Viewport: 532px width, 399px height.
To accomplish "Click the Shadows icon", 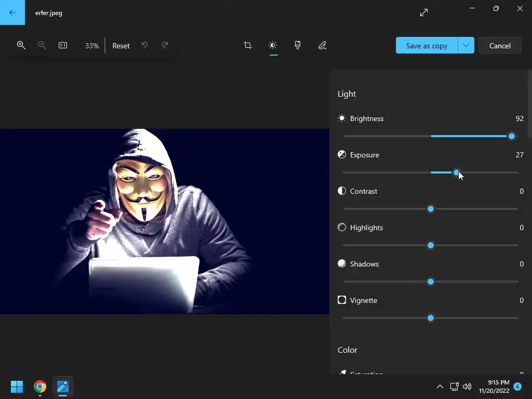I will (x=342, y=263).
